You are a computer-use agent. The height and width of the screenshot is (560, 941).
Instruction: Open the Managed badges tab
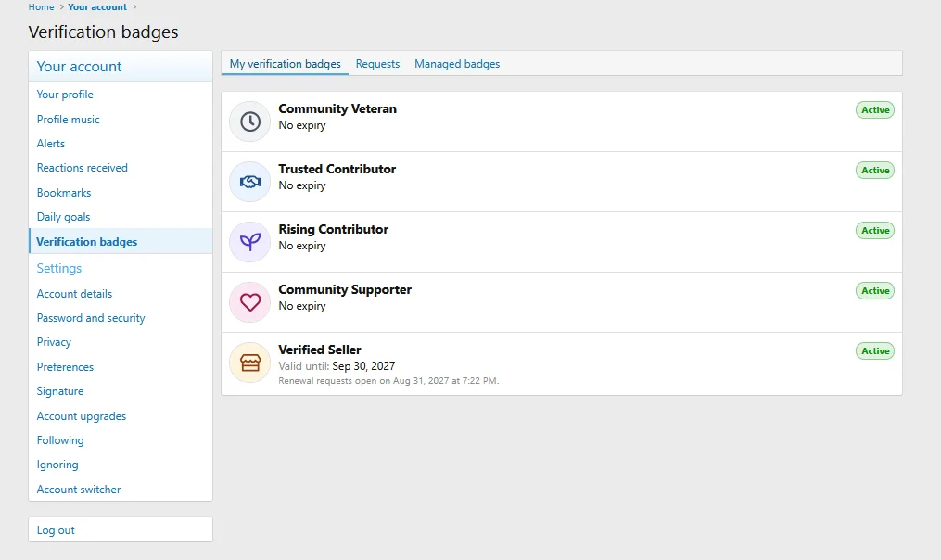[457, 64]
